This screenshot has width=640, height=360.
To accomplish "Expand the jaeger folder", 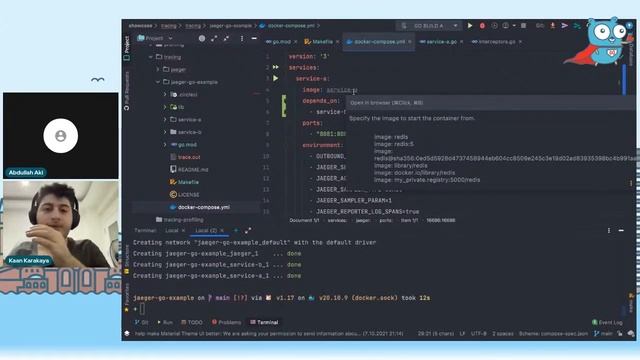I will (x=158, y=69).
